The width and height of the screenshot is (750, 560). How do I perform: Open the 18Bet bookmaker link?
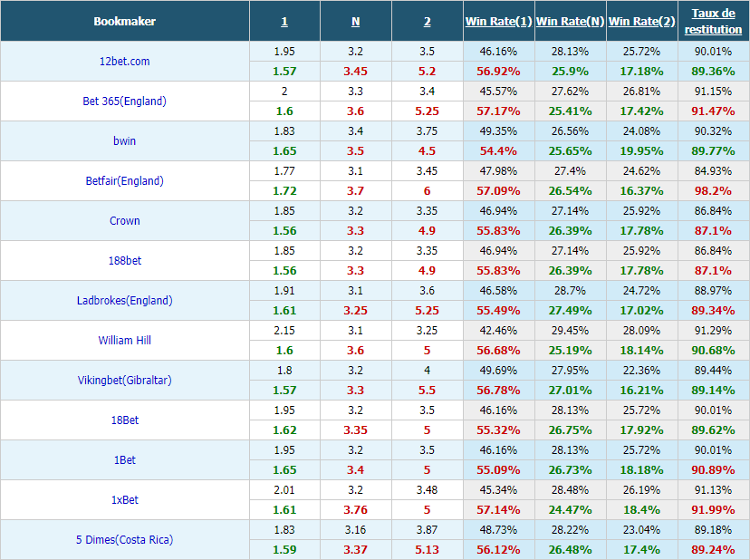coord(124,420)
